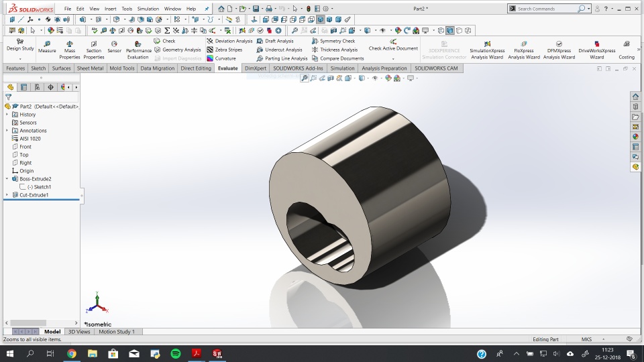The height and width of the screenshot is (362, 644).
Task: Select the Front plane in tree
Action: (21, 147)
